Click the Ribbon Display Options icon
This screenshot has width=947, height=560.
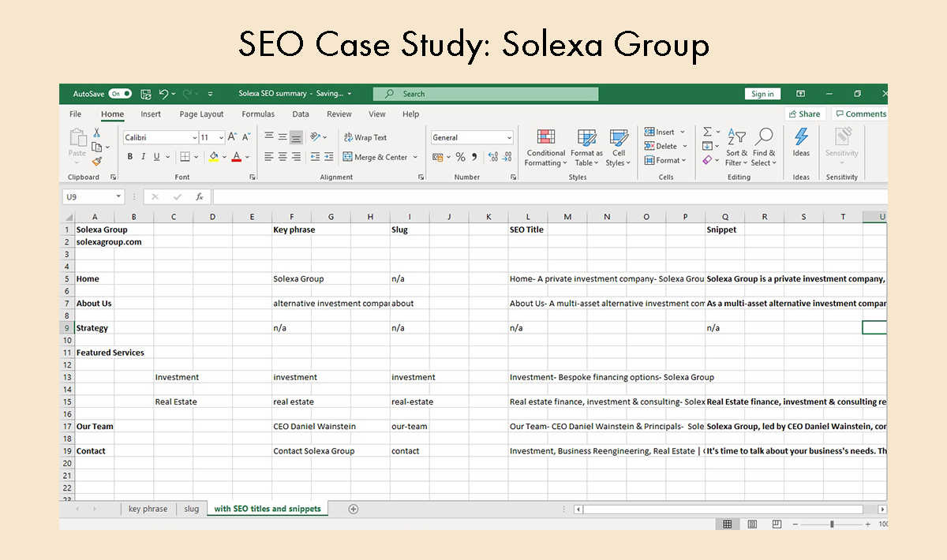pos(800,94)
